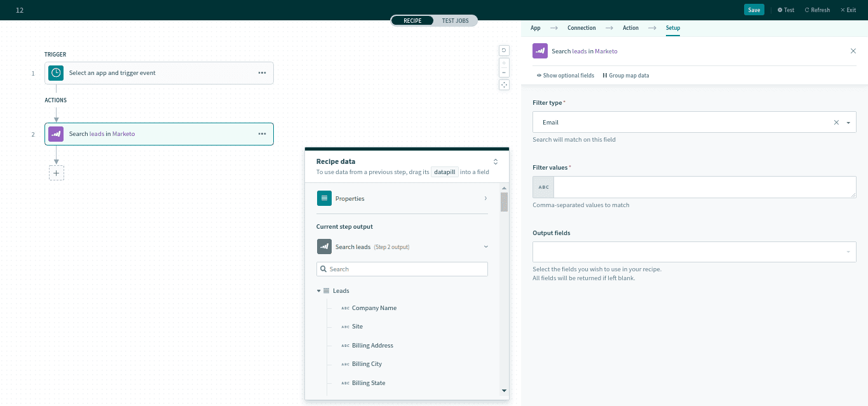Open the three-dot menu on the trigger step

262,73
